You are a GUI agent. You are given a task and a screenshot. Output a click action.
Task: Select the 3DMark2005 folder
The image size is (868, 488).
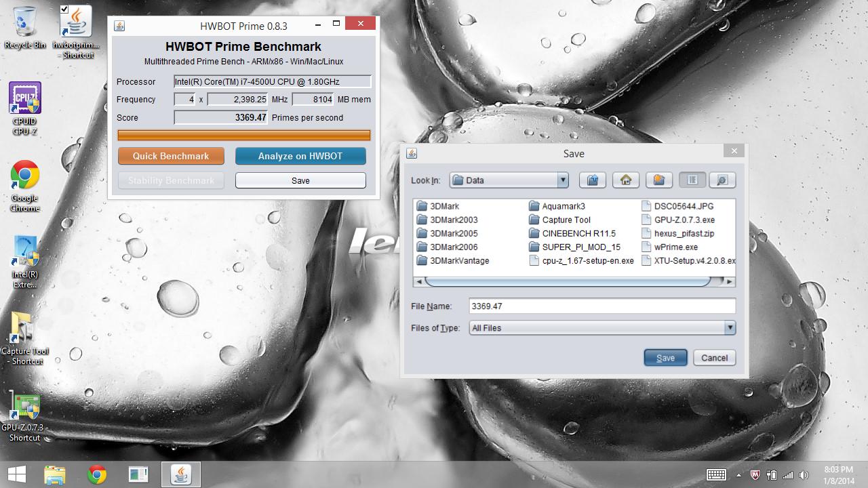point(448,233)
